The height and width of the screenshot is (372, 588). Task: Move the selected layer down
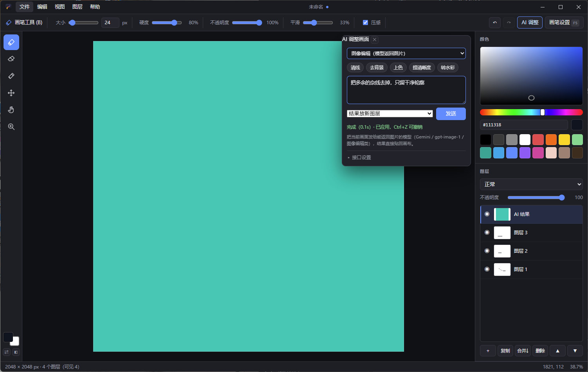[x=575, y=351]
